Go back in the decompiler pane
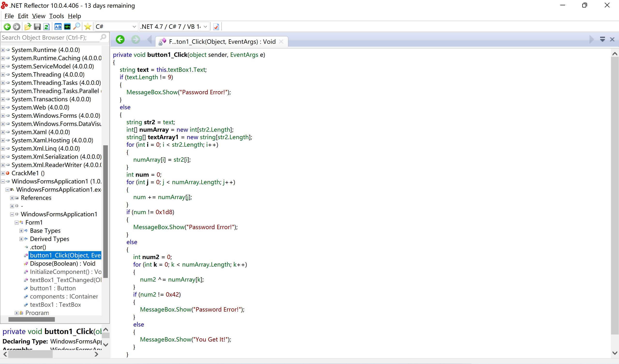The image size is (619, 364). [x=120, y=39]
